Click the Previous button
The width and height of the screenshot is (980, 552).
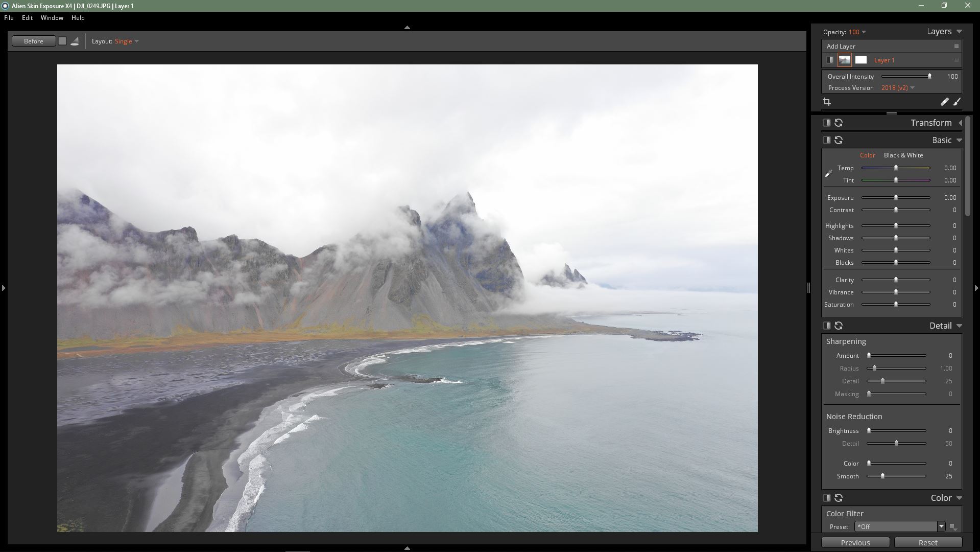pos(855,542)
